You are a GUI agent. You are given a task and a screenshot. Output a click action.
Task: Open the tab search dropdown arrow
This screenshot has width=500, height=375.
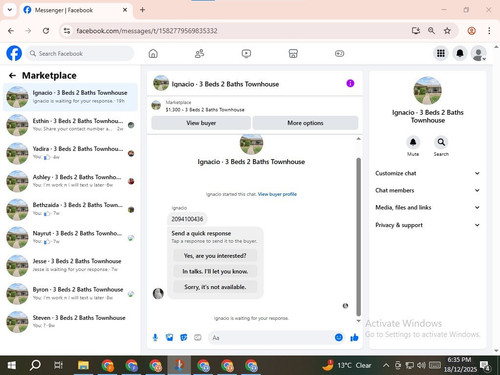[x=10, y=10]
